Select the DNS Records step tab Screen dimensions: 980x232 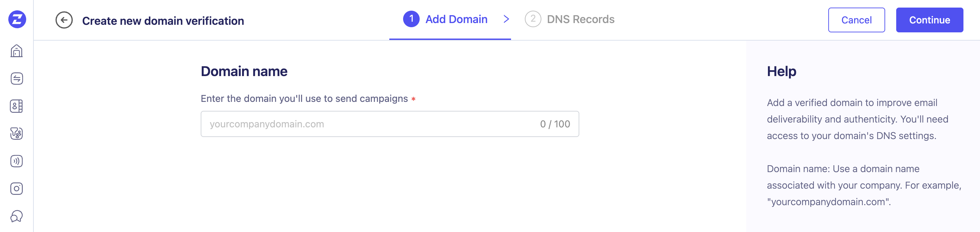[x=580, y=19]
